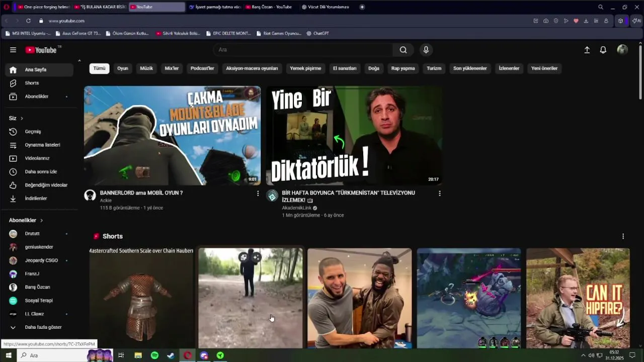644x362 pixels.
Task: Select the Rap yapma chip
Action: [403, 68]
